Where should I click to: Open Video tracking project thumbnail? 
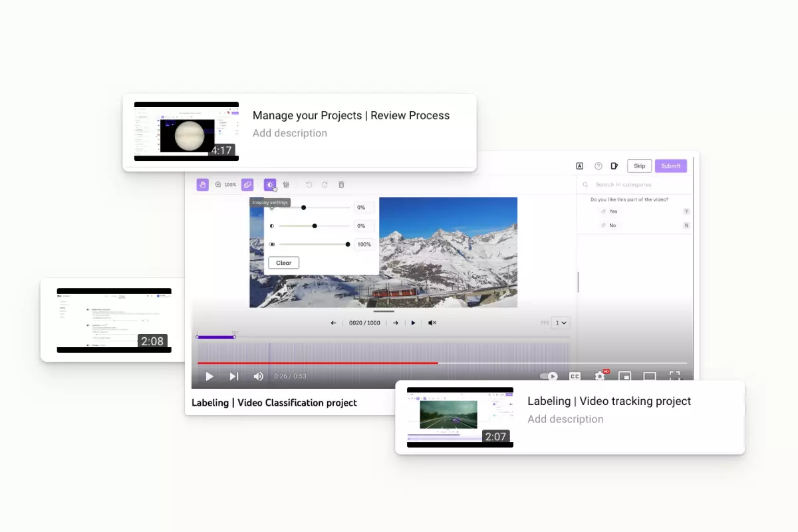coord(460,417)
